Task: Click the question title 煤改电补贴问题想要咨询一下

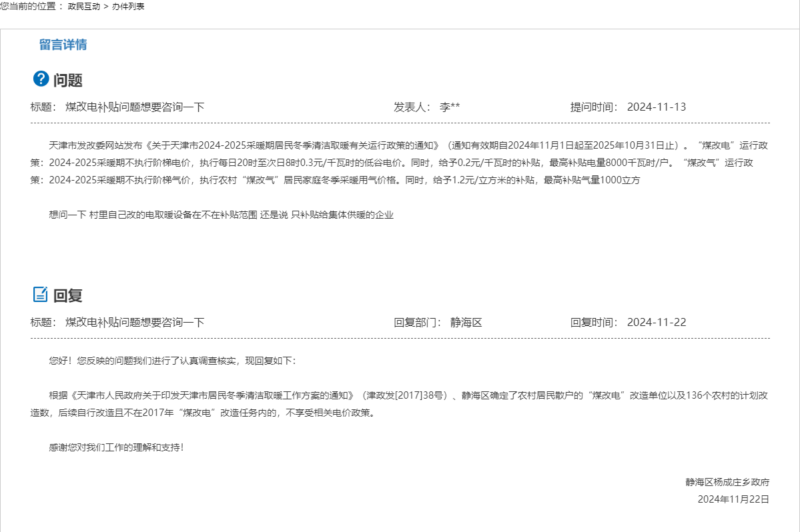Action: (135, 107)
